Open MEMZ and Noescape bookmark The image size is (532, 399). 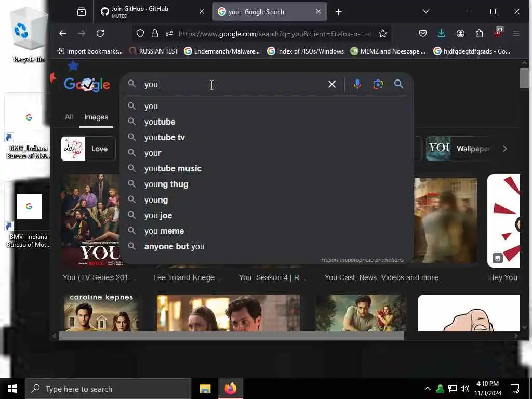tap(388, 51)
